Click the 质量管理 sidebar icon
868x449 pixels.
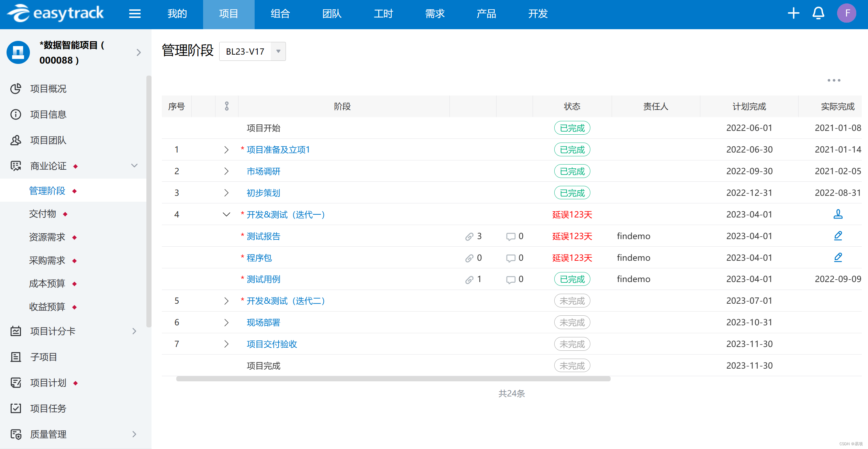(15, 434)
